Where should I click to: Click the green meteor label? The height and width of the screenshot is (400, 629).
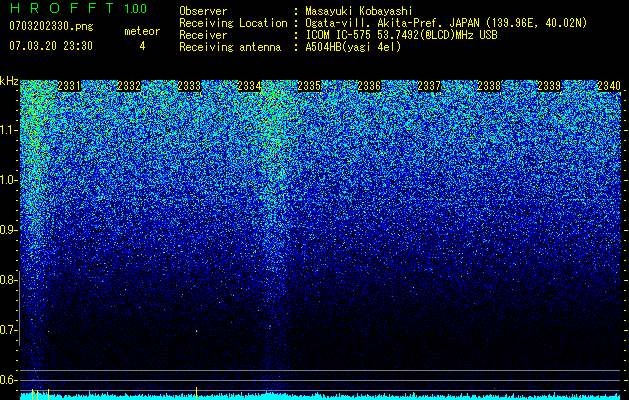[142, 31]
